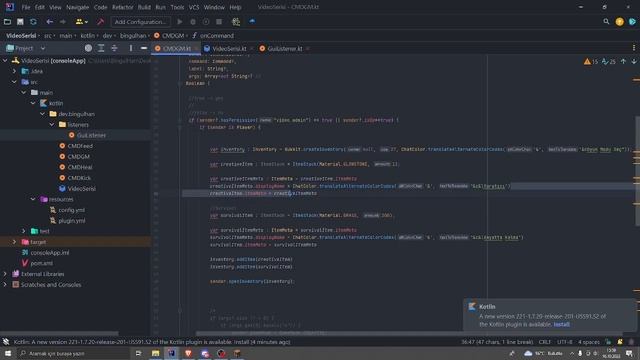Click the Run with Coverage icon
The height and width of the screenshot is (360, 640).
(206, 22)
